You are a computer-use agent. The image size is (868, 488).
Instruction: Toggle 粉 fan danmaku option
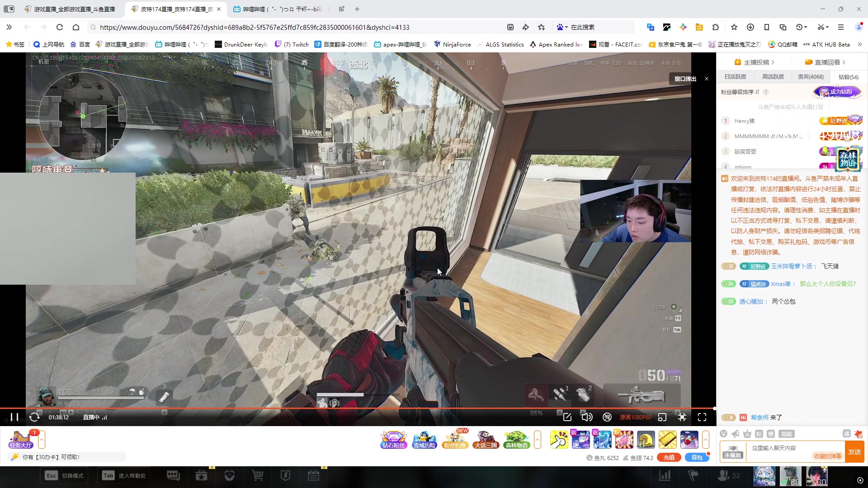[759, 434]
